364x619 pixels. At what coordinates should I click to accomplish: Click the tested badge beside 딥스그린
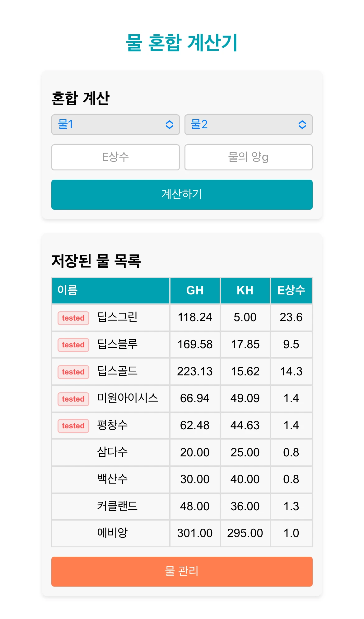(x=73, y=318)
